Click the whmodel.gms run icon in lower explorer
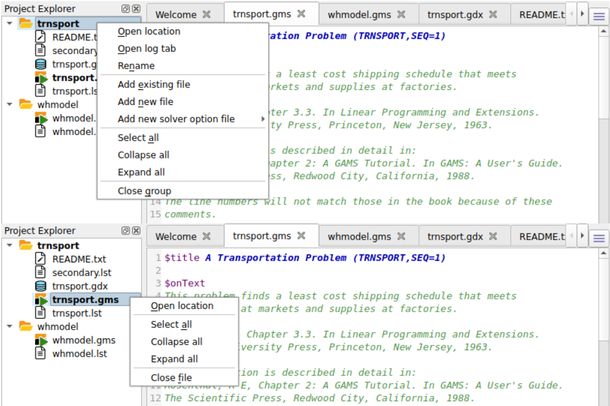Screen dimensions: 610x406 tap(41, 340)
